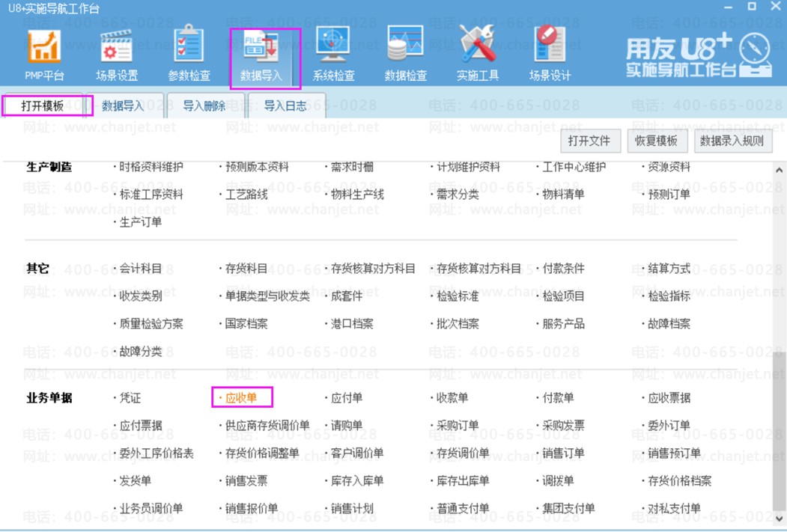Click the scrollbar down arrow
This screenshot has width=787, height=532.
779,519
